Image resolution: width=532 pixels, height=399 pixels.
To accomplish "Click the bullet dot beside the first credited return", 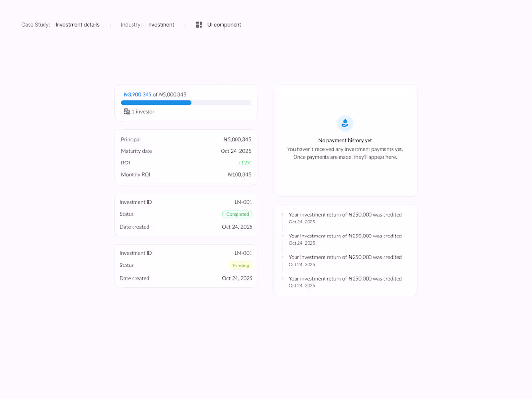I will (282, 214).
